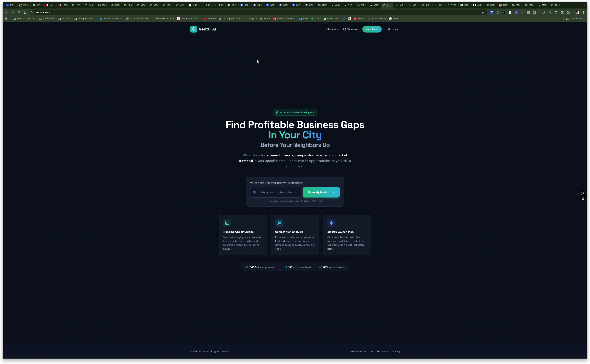Open the Resources nav item
Screen dimensions: 590x364
(x=331, y=29)
